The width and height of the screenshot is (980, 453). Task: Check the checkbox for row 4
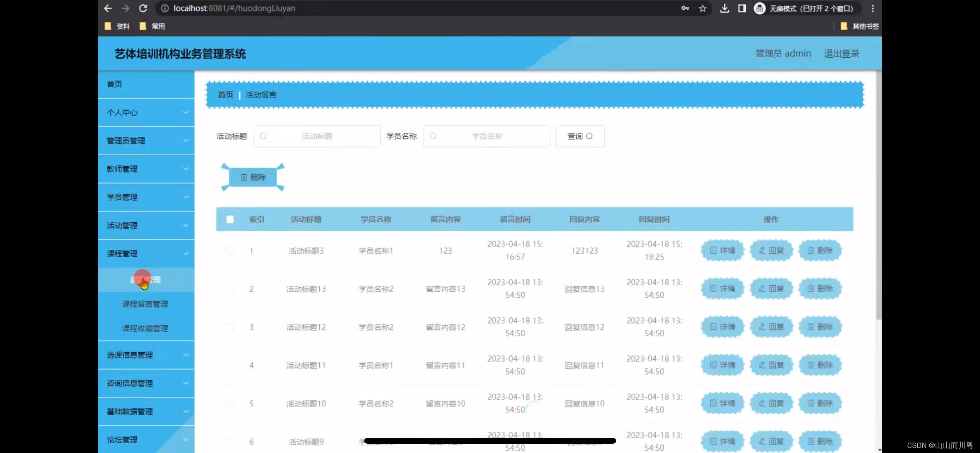(230, 365)
